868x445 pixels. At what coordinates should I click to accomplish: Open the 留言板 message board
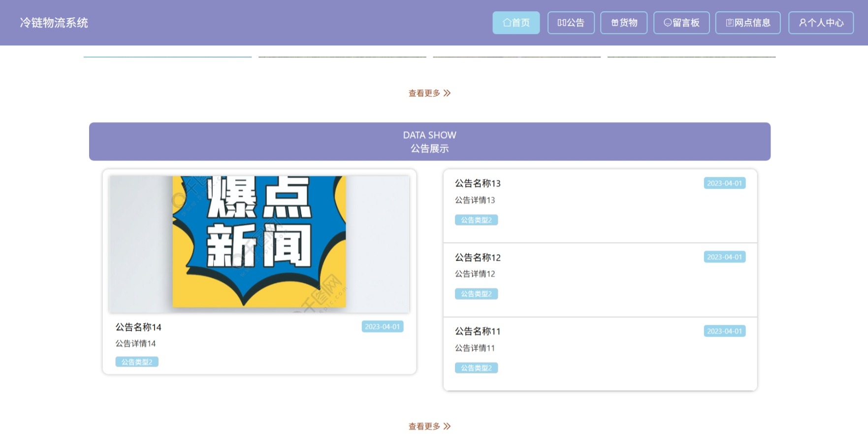pos(681,23)
